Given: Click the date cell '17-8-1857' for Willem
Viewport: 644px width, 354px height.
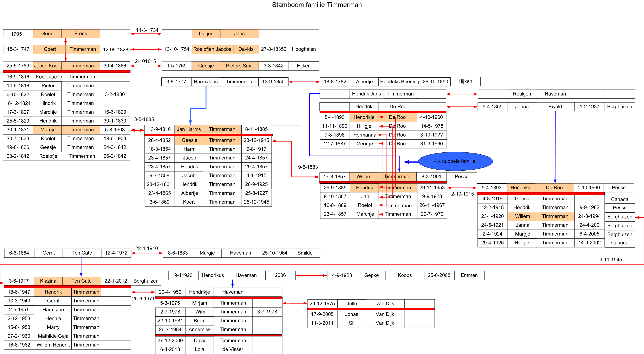Looking at the screenshot, I should coord(334,177).
